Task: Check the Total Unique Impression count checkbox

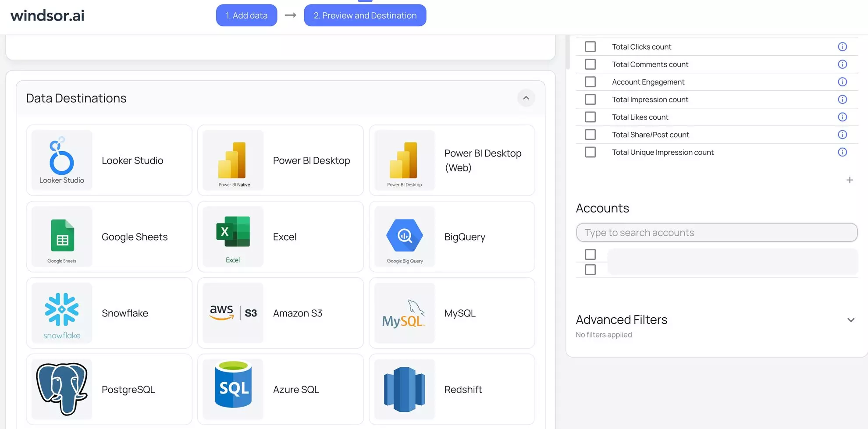Action: click(591, 152)
